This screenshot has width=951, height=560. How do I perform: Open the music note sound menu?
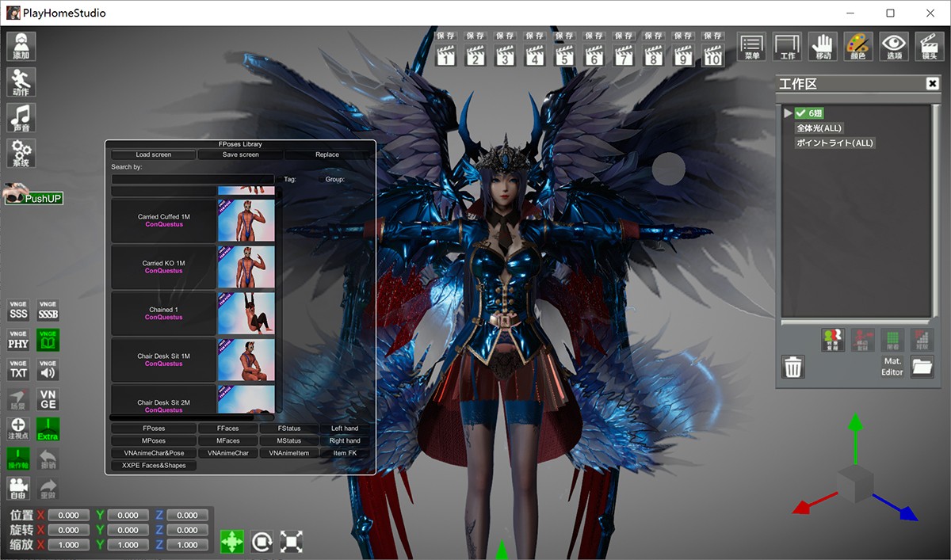coord(21,117)
